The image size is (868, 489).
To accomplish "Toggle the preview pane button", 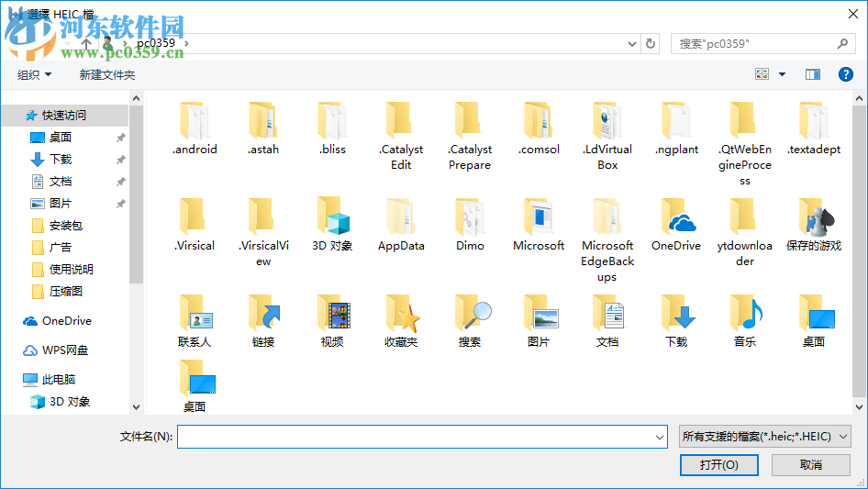I will [813, 74].
